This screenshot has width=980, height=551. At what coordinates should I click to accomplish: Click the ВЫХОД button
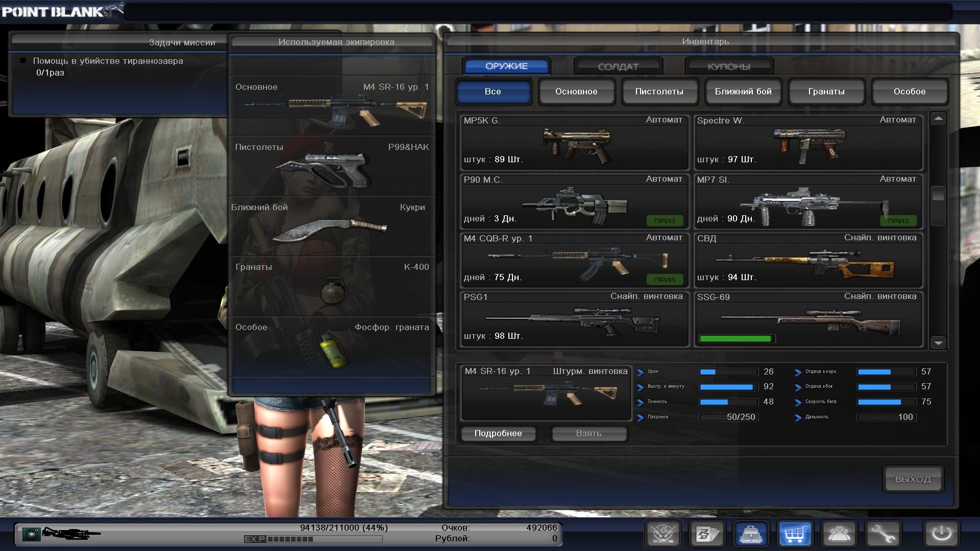[x=913, y=479]
